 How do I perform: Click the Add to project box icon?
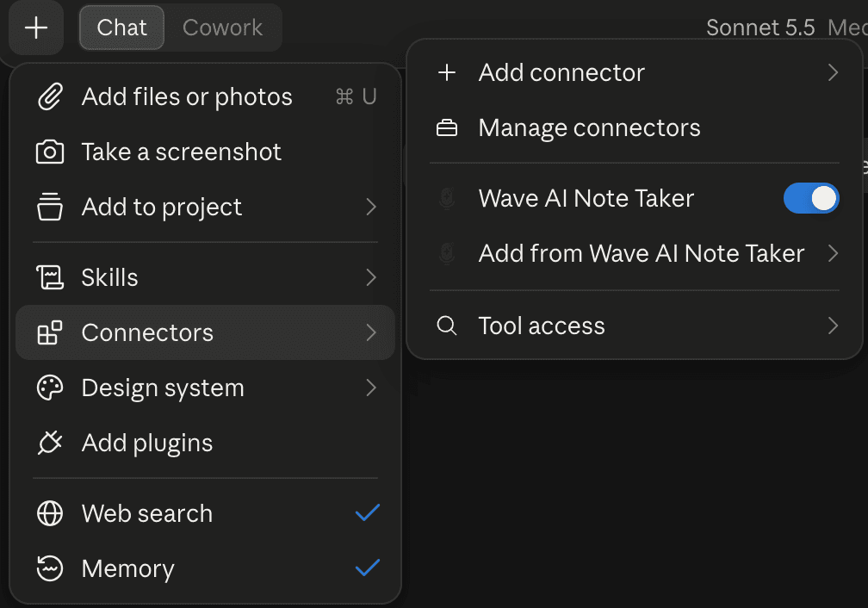[50, 207]
